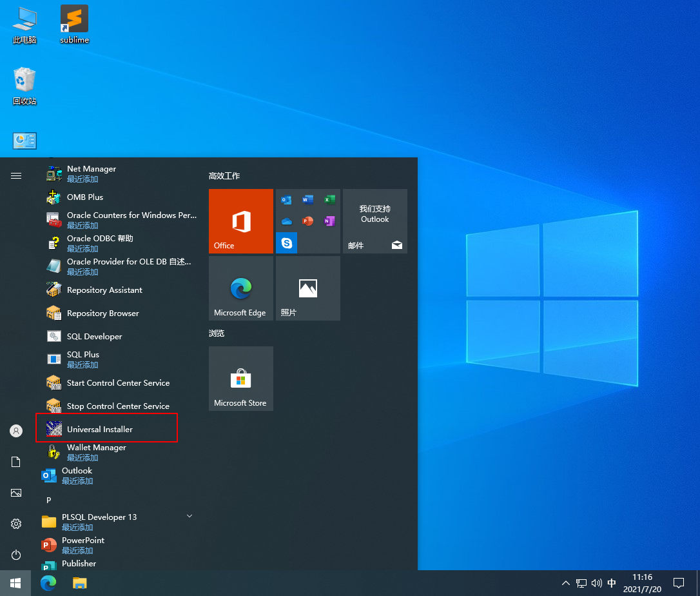Open the Office tile
The image size is (700, 596).
[x=241, y=221]
